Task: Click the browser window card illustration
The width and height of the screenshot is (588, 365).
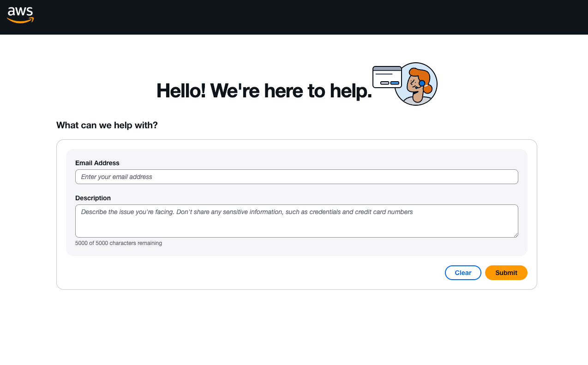Action: tap(387, 77)
